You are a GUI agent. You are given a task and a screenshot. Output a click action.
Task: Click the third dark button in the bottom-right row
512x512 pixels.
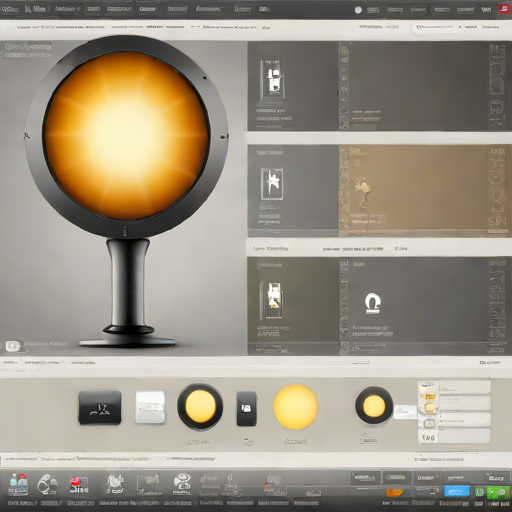click(x=426, y=478)
